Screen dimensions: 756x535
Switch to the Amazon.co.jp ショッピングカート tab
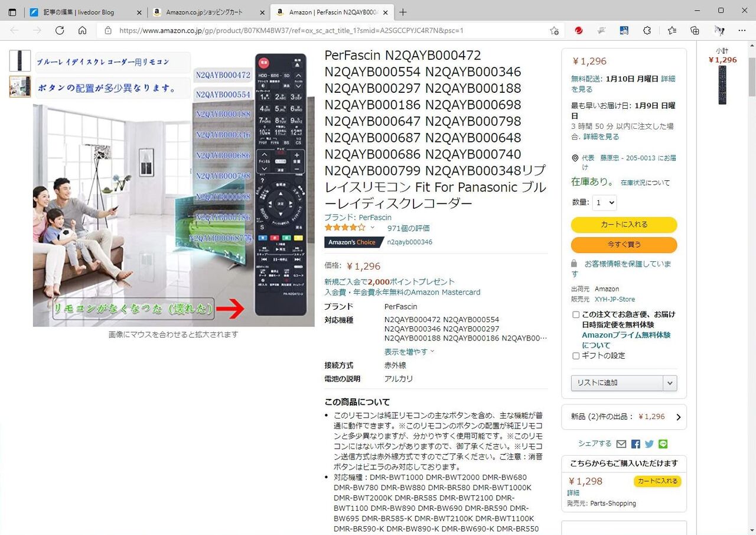tap(208, 12)
